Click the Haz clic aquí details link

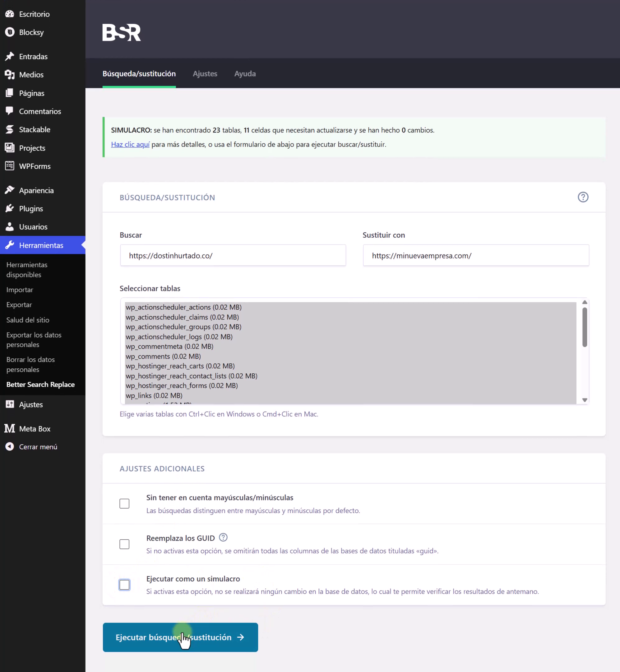click(130, 144)
